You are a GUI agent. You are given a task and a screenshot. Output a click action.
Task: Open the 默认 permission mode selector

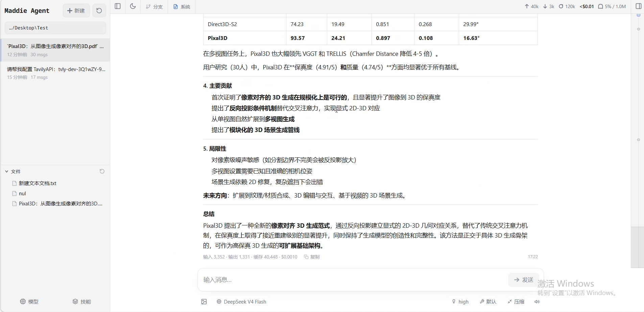(488, 302)
